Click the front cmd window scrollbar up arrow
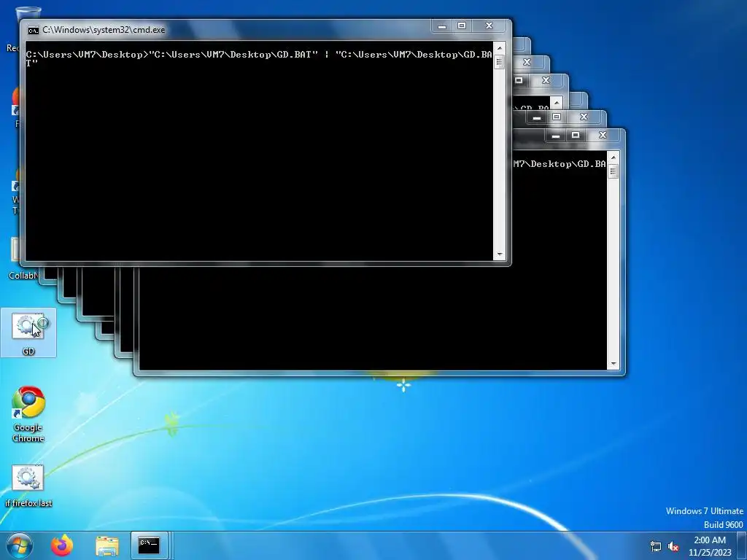Image resolution: width=747 pixels, height=560 pixels. pyautogui.click(x=499, y=47)
